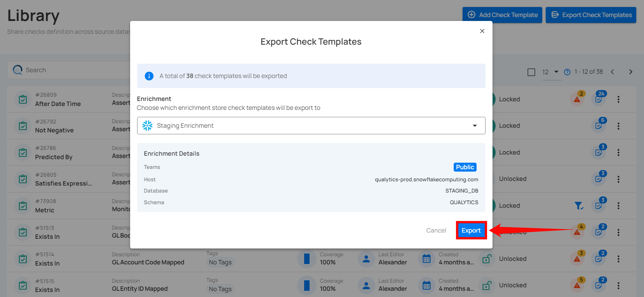The width and height of the screenshot is (644, 297).
Task: Click the unlock icon on #51514 row
Action: (x=487, y=259)
